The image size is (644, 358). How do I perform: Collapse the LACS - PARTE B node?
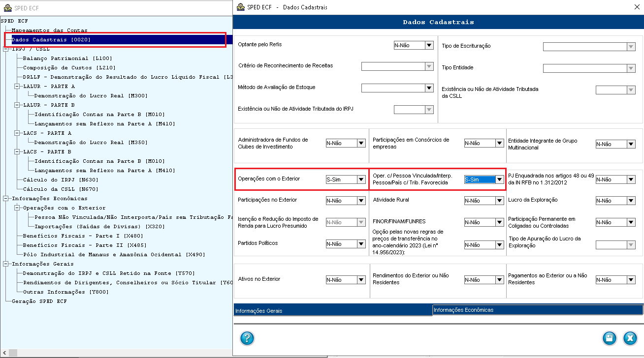[x=17, y=151]
